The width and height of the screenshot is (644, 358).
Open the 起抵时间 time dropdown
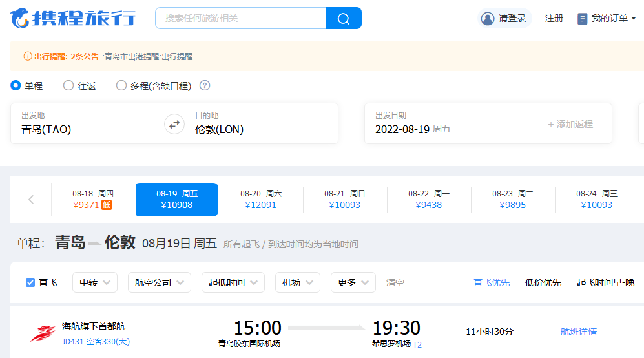[233, 282]
